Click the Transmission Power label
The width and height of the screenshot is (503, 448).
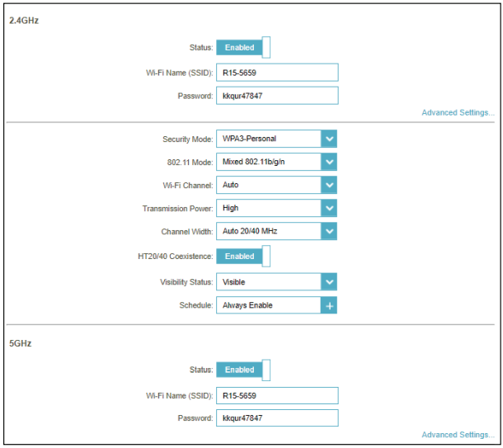pos(177,209)
